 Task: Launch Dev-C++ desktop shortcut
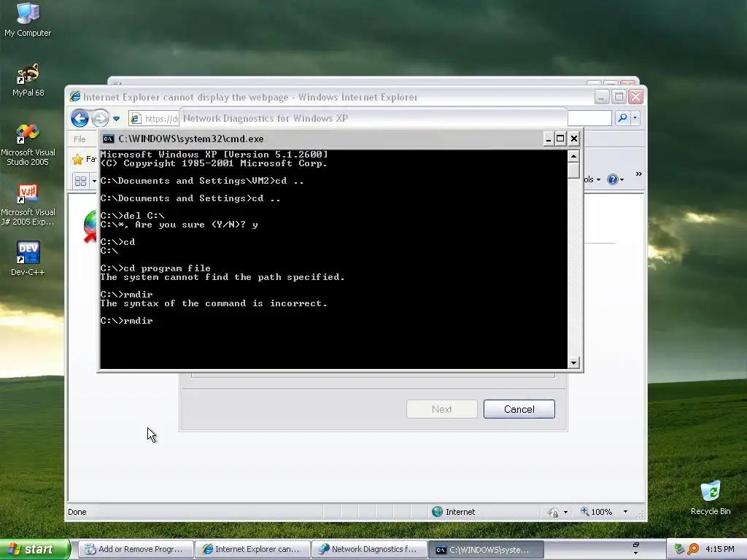(x=28, y=258)
